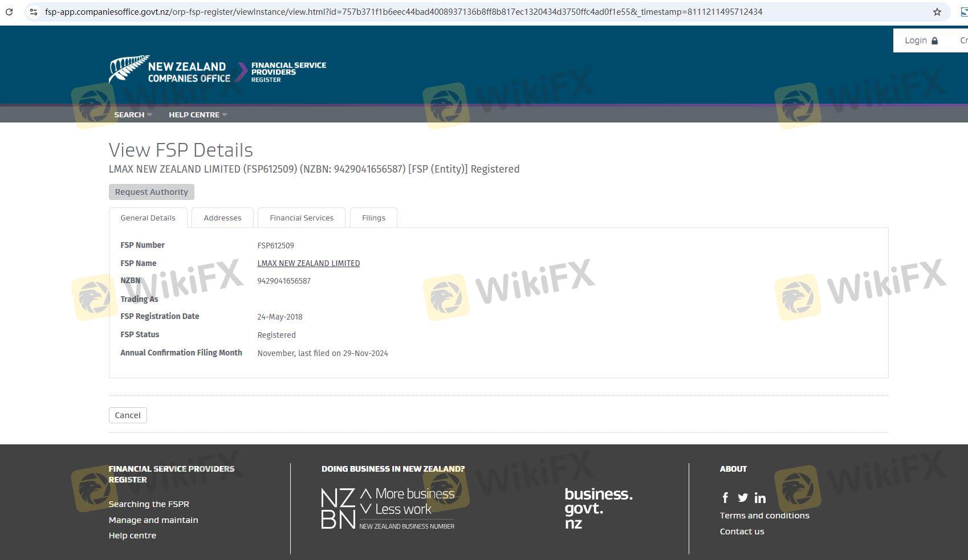Open the Terms and conditions link
The image size is (968, 560).
[764, 516]
